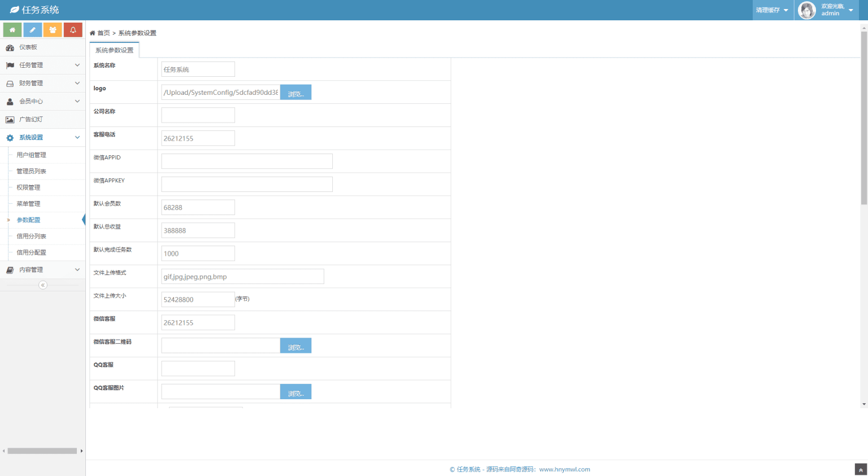Screen dimensions: 868x476
Task: Click the 客服电话 input field
Action: point(198,138)
